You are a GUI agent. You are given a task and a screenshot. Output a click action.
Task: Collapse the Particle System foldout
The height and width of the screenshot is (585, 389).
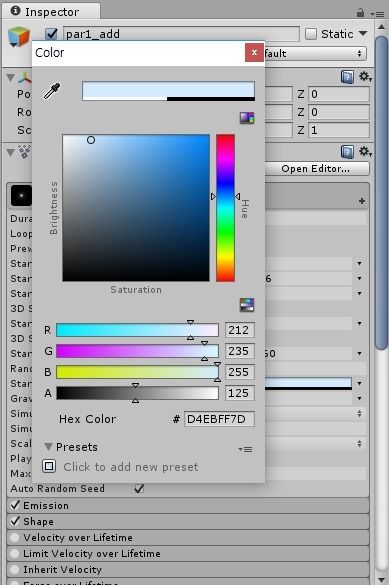11,152
